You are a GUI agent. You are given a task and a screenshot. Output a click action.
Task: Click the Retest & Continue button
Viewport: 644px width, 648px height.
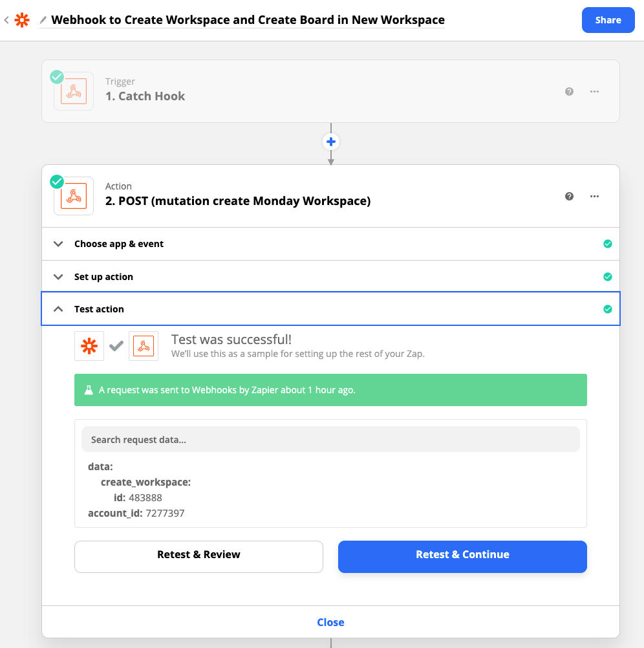click(462, 556)
